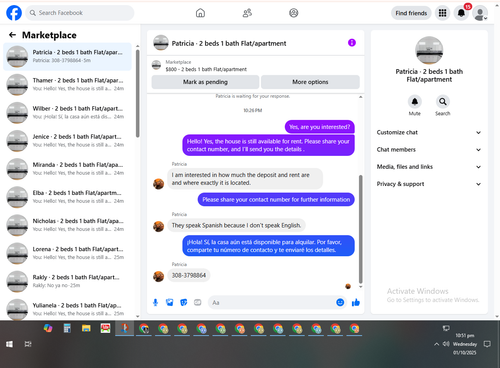Open the account profile menu

coord(480,13)
